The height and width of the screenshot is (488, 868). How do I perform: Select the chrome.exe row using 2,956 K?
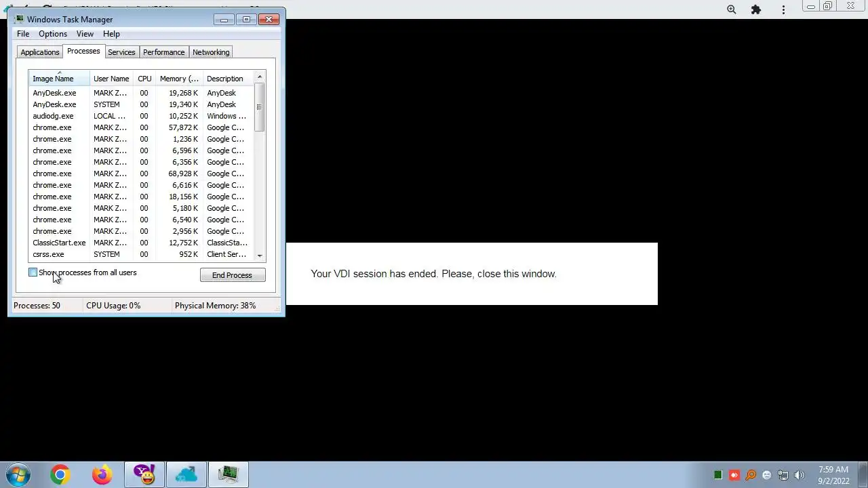[x=141, y=231]
